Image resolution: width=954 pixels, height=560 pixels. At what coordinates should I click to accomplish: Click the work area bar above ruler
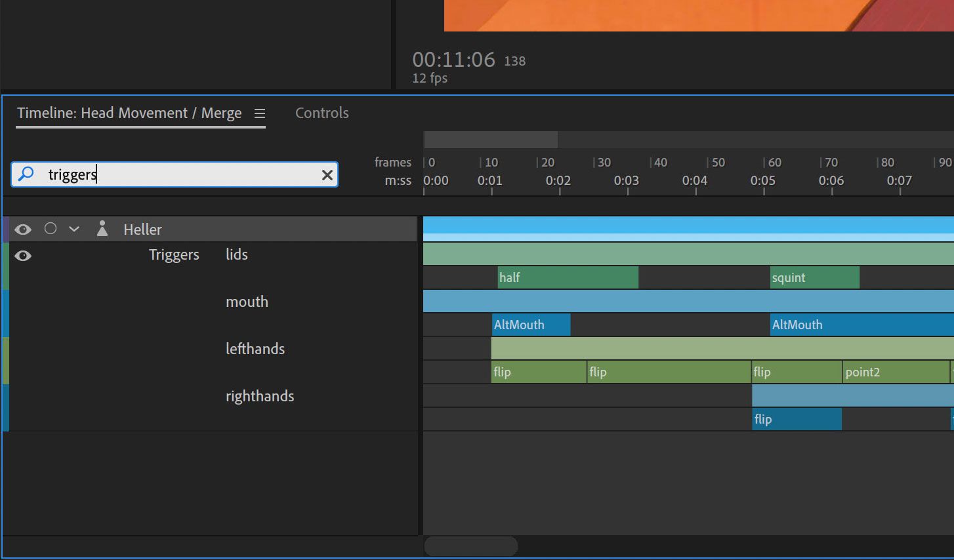[491, 139]
